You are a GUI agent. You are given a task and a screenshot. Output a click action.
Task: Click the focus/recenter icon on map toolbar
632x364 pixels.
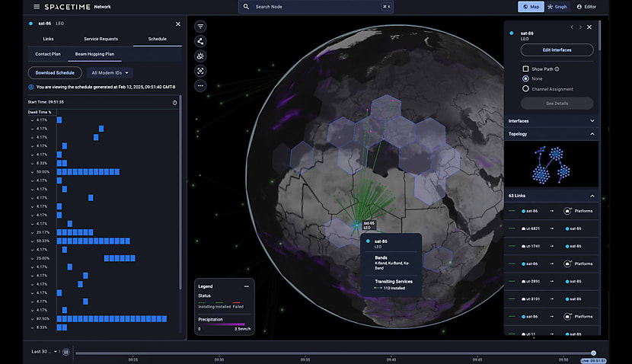(x=200, y=71)
